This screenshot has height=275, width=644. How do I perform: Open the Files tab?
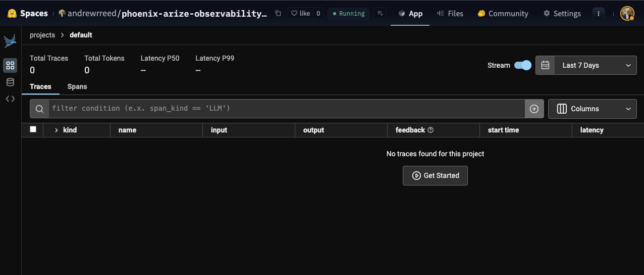point(450,14)
